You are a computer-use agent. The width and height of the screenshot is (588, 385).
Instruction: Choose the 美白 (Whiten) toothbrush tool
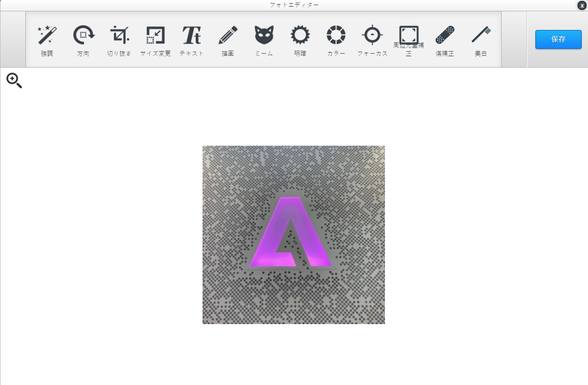click(x=481, y=40)
